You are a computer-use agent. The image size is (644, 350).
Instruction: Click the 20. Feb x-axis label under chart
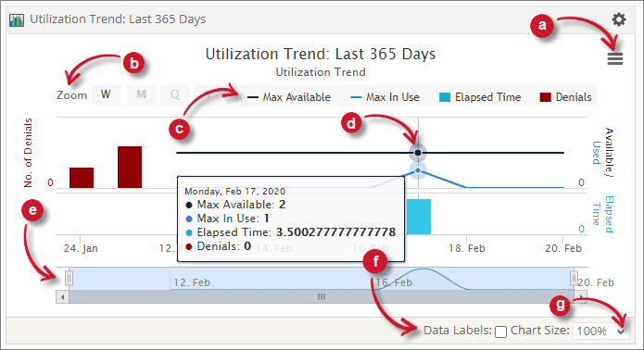click(x=563, y=248)
